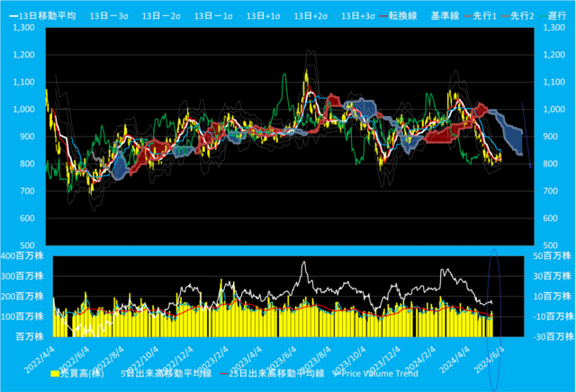Viewport: 576px width, 392px height.
Task: Click the 1,300 label on right price axis
Action: (554, 28)
